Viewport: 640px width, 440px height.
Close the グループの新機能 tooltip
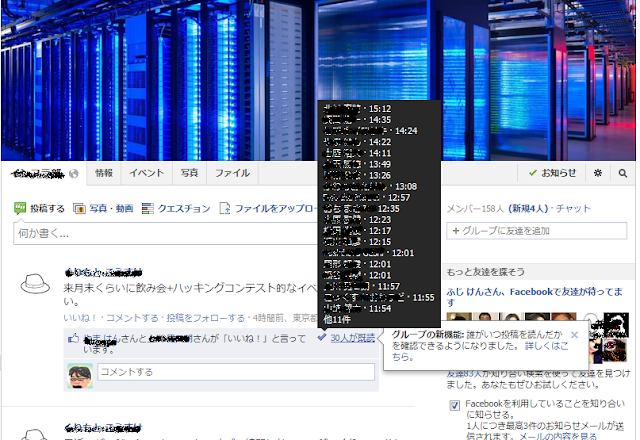[x=574, y=335]
